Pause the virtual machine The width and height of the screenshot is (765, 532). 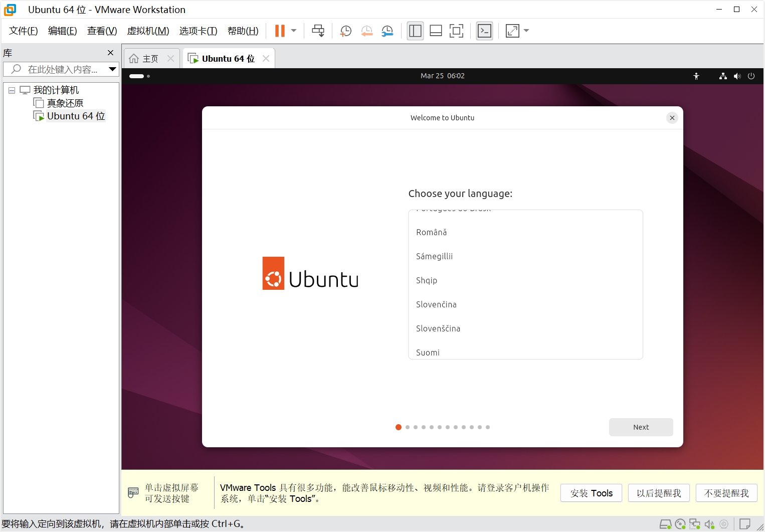coord(280,31)
